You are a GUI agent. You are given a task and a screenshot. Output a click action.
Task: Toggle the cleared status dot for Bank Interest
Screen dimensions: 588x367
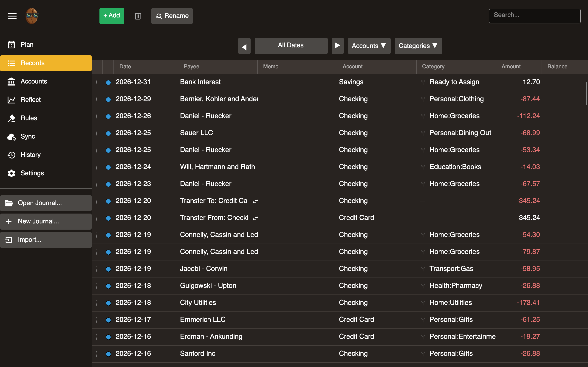[108, 83]
